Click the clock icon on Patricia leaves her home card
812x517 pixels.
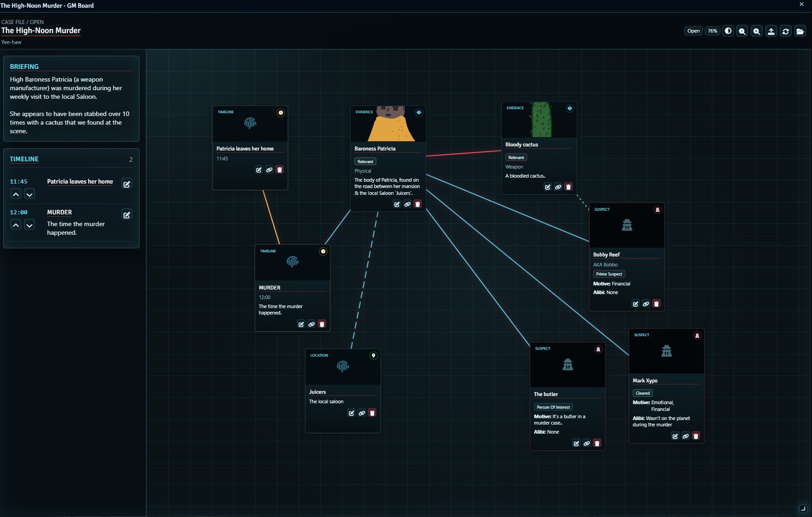[x=281, y=112]
